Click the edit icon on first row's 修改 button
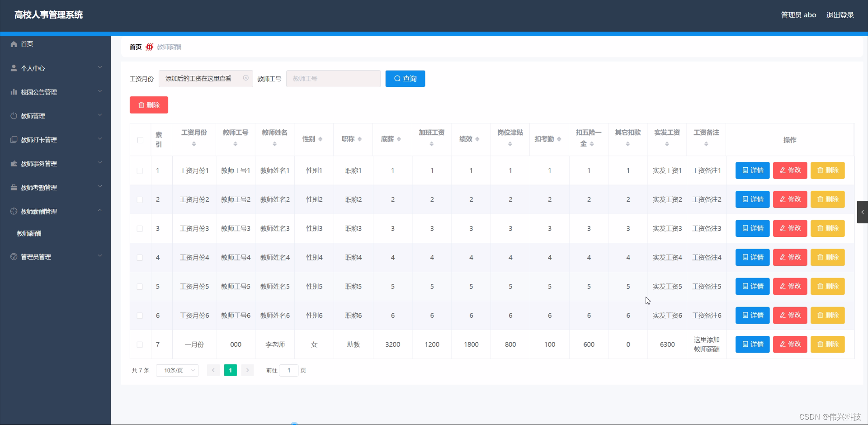The image size is (868, 425). coord(783,170)
